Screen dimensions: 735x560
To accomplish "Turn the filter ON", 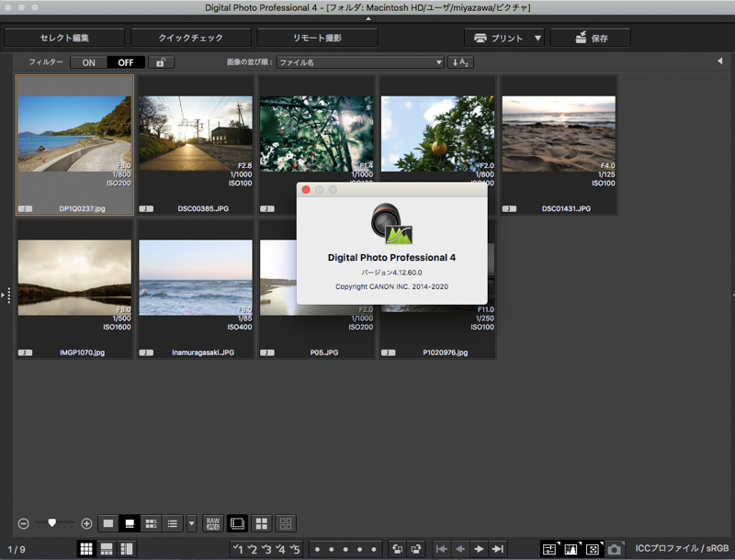I will [x=88, y=62].
